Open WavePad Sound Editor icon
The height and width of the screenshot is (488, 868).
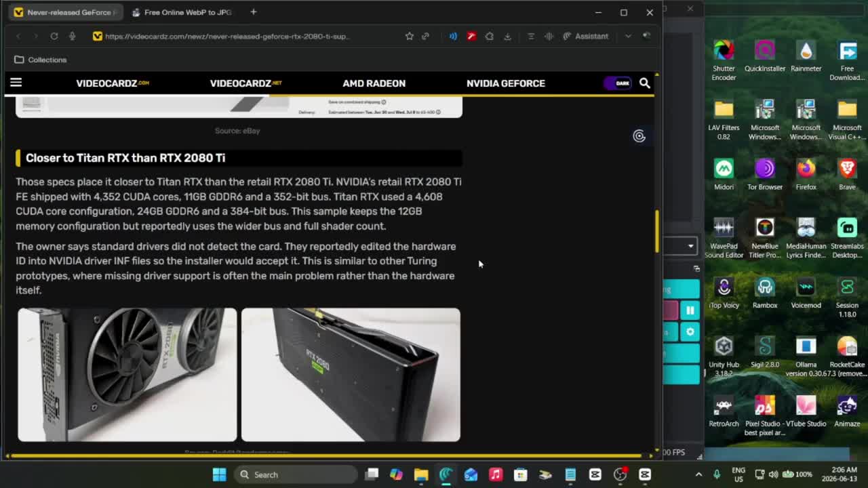pyautogui.click(x=724, y=239)
